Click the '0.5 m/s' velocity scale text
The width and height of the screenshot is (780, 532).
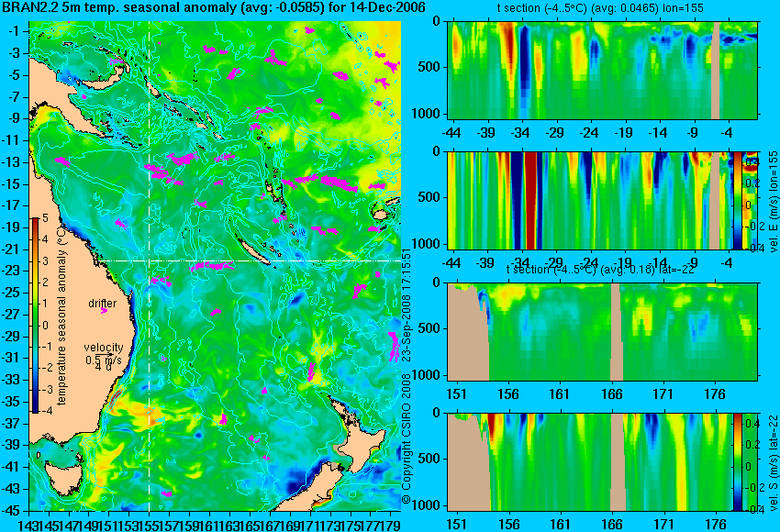coord(104,359)
